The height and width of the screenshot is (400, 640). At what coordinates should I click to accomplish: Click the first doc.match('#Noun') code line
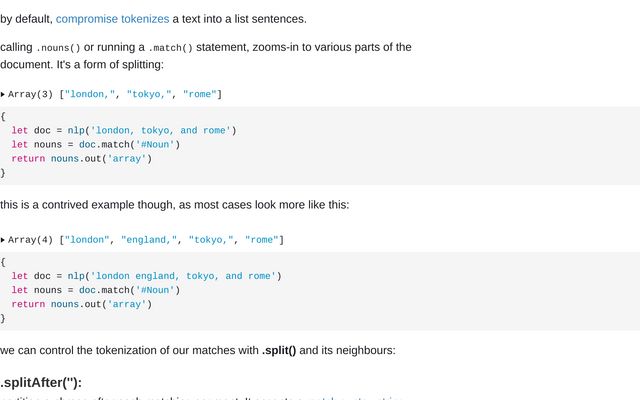pyautogui.click(x=96, y=144)
